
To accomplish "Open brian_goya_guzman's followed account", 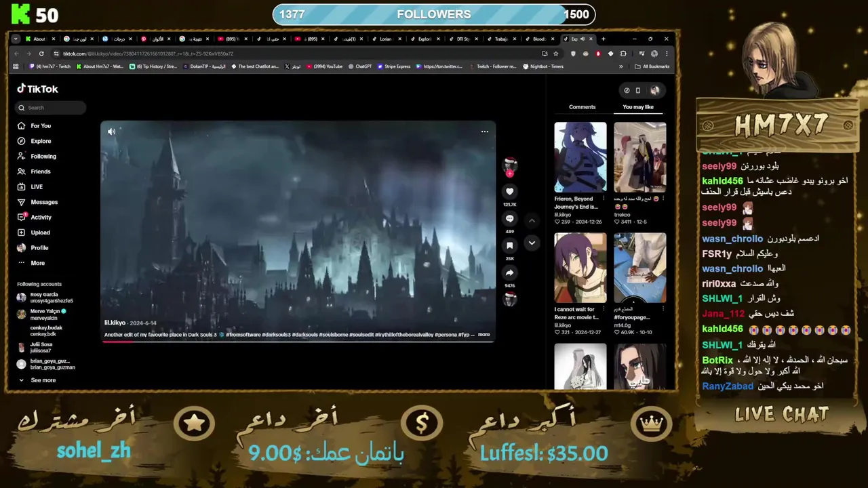I will pos(46,364).
